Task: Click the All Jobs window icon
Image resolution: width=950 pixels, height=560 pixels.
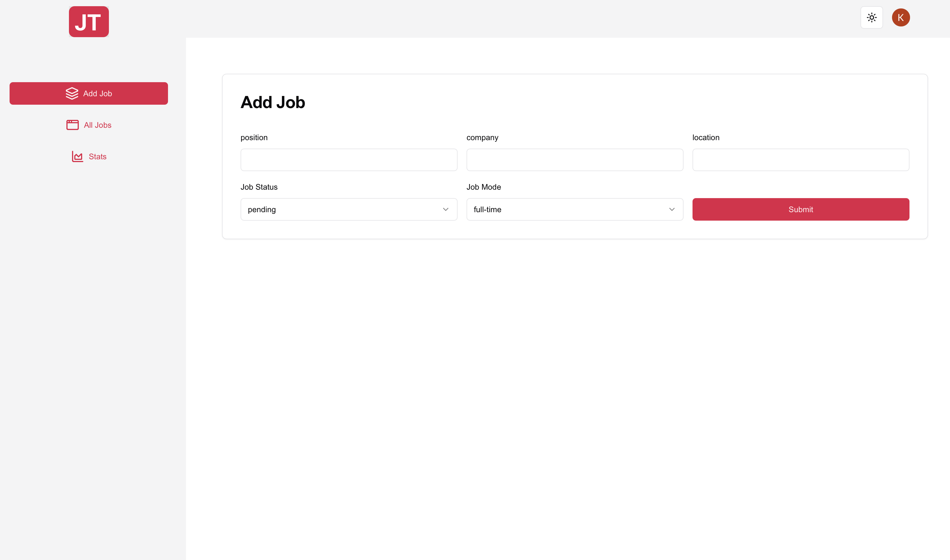Action: point(72,125)
